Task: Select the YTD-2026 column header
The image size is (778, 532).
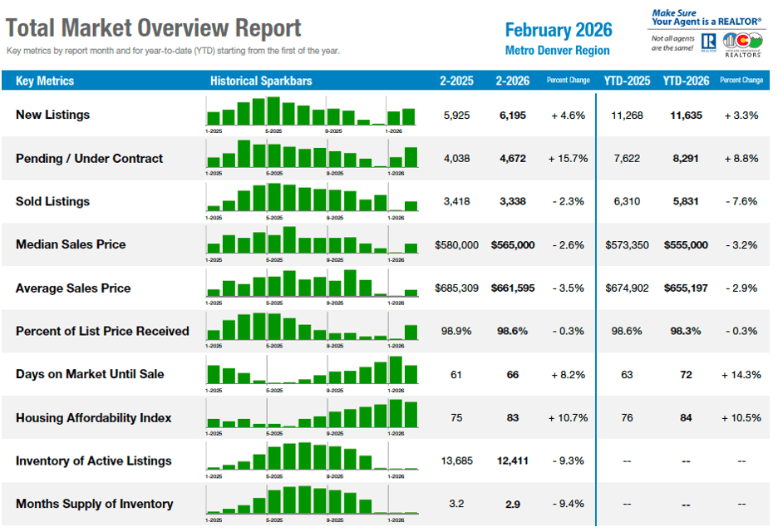Action: pyautogui.click(x=686, y=81)
